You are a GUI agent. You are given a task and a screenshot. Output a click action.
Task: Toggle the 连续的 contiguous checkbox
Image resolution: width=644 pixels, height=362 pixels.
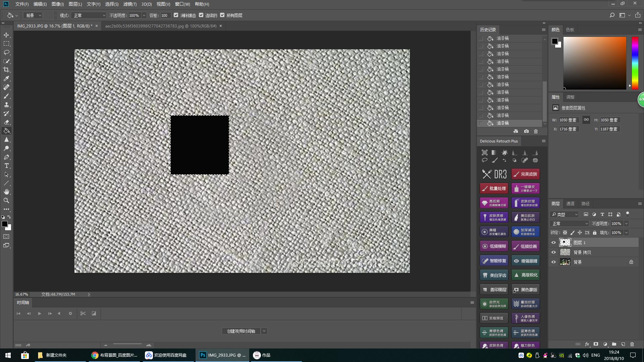(201, 15)
